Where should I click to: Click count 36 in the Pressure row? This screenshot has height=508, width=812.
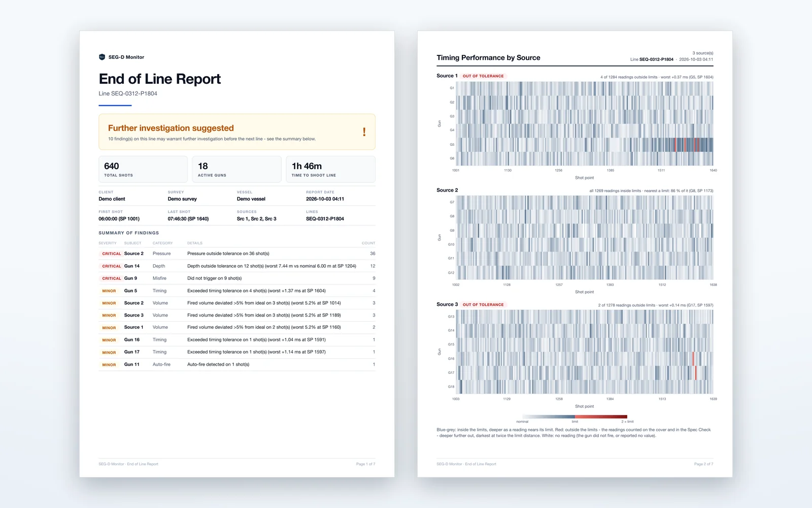coord(373,253)
